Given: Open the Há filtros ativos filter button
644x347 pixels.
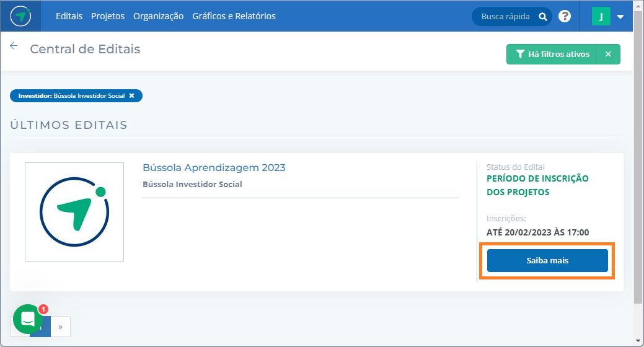Looking at the screenshot, I should [x=551, y=54].
